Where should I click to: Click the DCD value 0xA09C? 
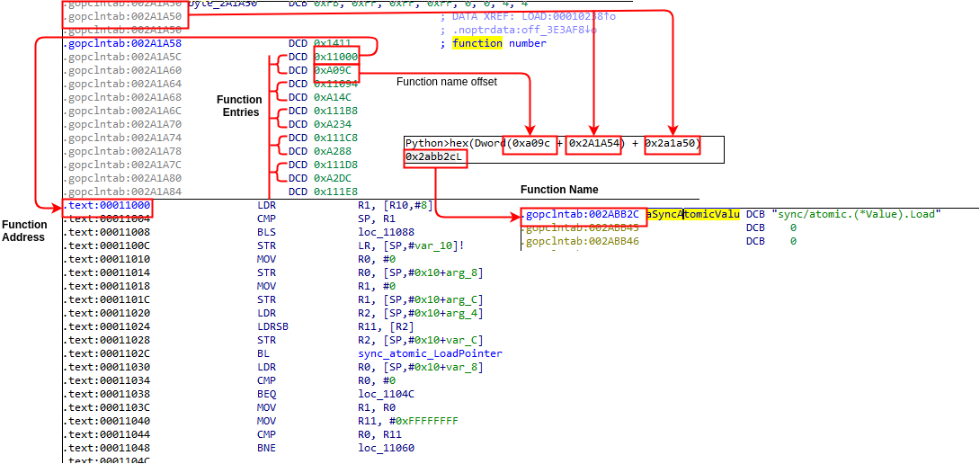[x=333, y=71]
